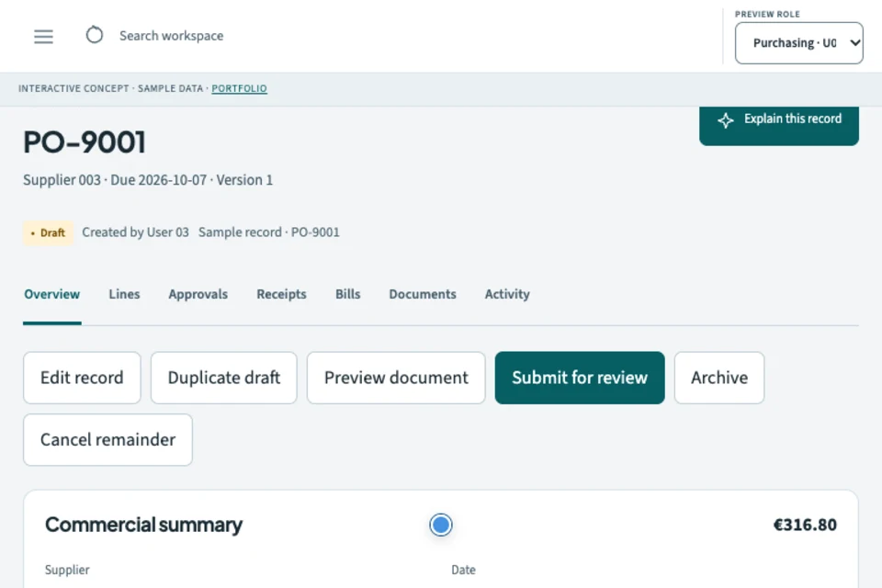Screen dimensions: 882x588
Task: Click the blue circle marker in Commercial summary
Action: [x=440, y=525]
